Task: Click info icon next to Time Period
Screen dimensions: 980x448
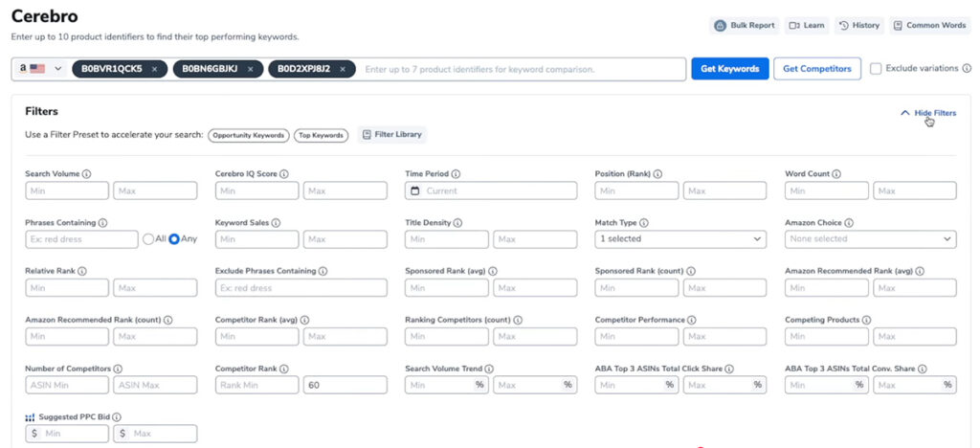Action: coord(456,174)
